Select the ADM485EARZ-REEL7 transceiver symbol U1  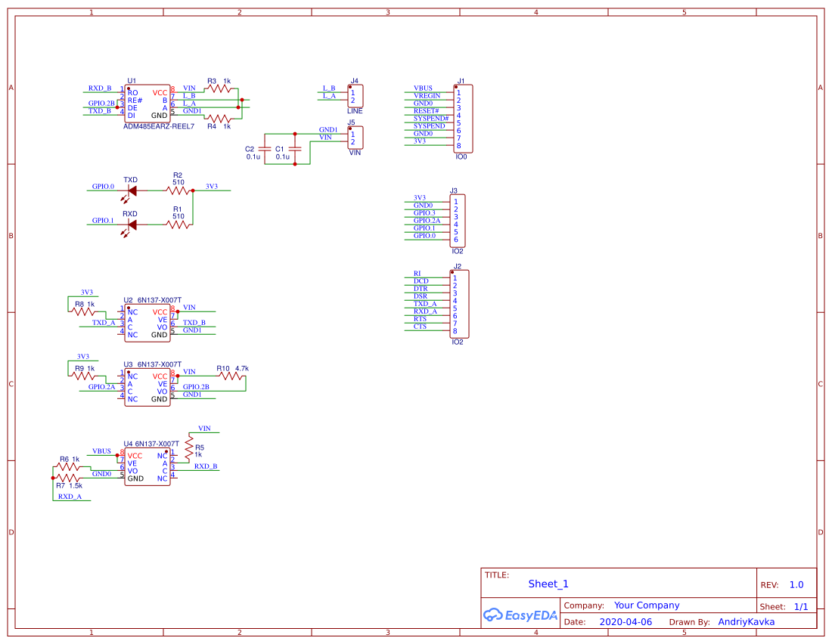[x=147, y=102]
